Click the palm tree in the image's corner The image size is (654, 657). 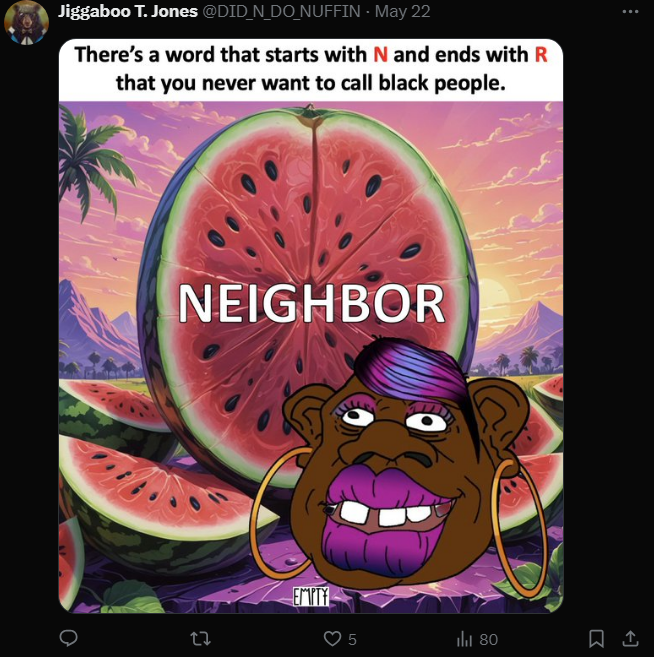[x=90, y=159]
